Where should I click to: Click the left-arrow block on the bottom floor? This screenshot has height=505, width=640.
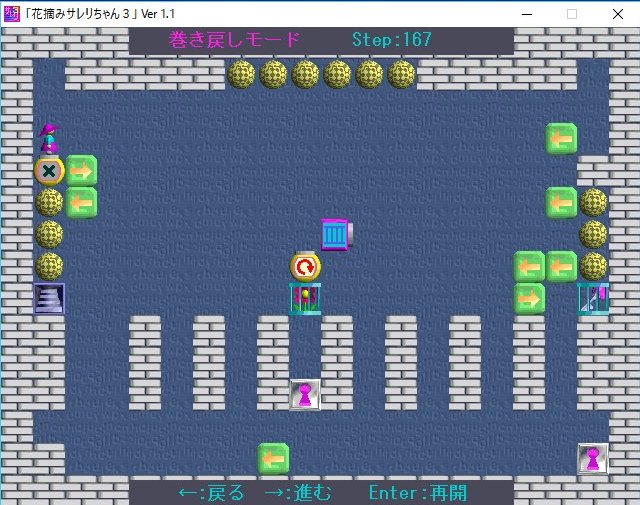(x=273, y=458)
